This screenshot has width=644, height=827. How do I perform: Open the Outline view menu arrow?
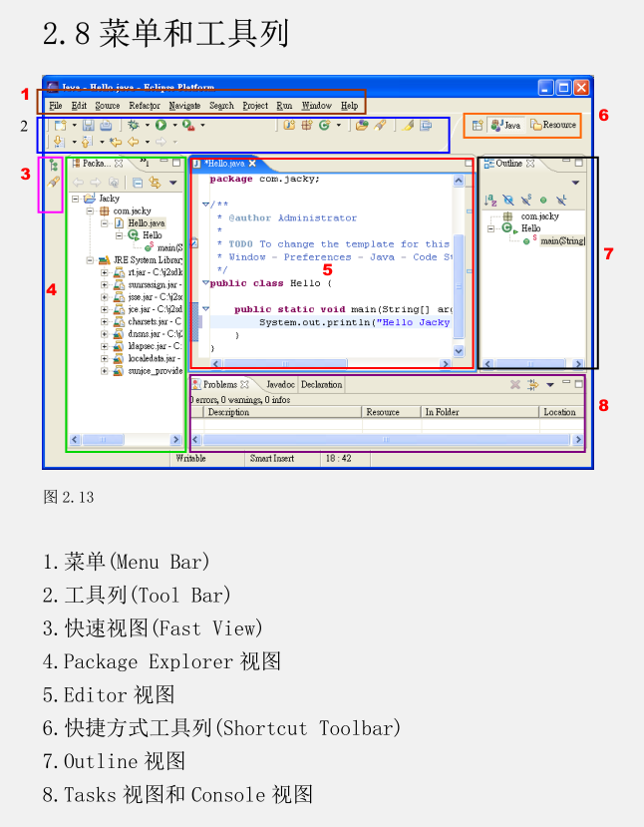[575, 183]
